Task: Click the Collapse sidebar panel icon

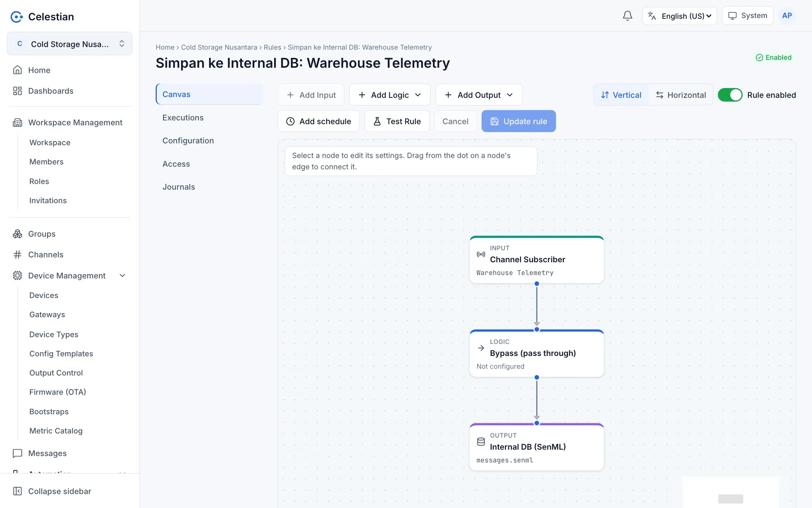Action: pos(17,491)
